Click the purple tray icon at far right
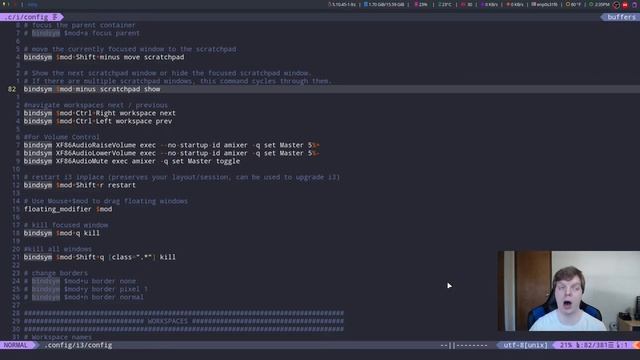Viewport: 640px width, 360px height. [x=635, y=5]
